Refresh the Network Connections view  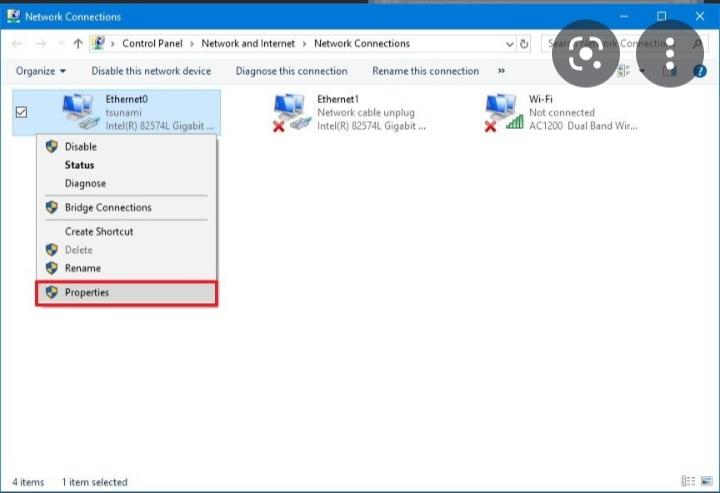[525, 44]
